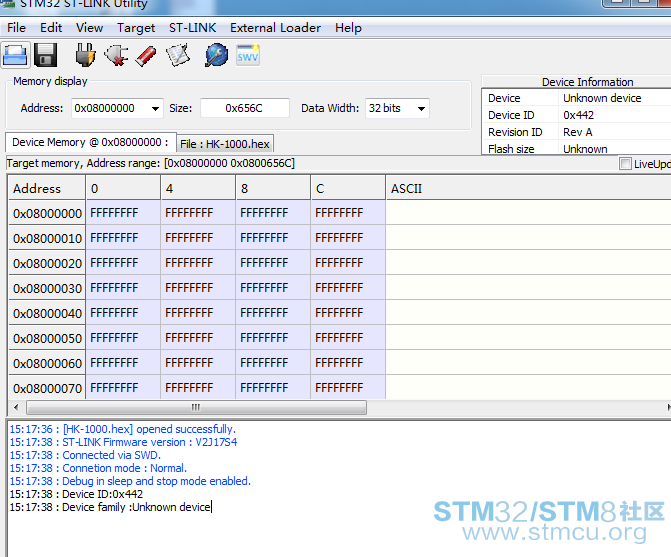Select address row 0x08000020

tap(48, 263)
